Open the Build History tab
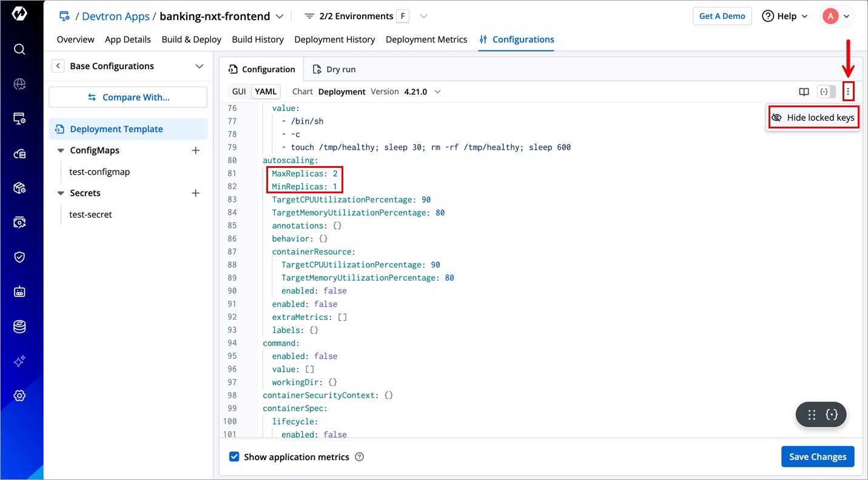Viewport: 868px width, 480px height. point(257,39)
